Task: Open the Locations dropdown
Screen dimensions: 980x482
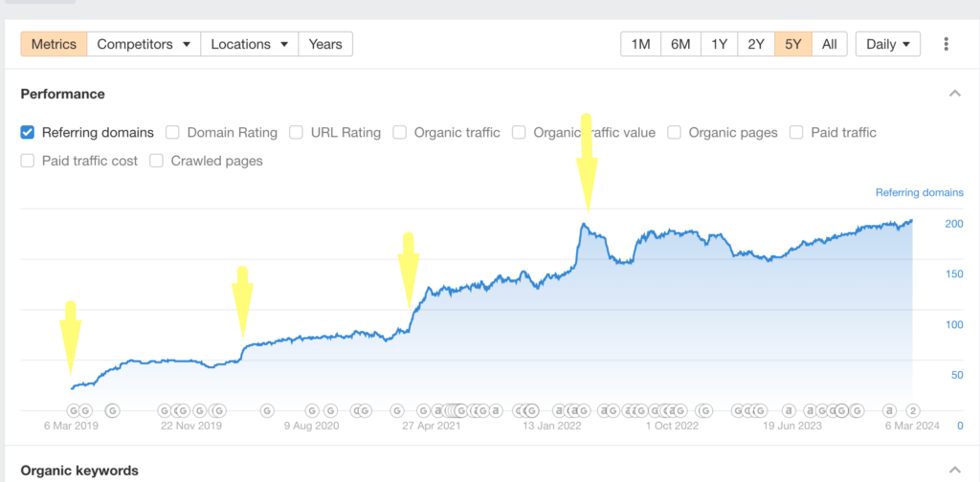Action: (x=249, y=44)
